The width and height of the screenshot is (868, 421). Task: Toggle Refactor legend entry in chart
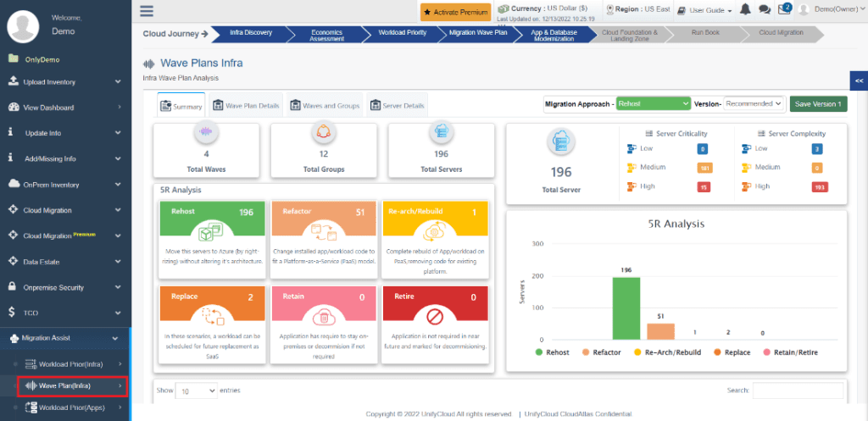click(601, 352)
